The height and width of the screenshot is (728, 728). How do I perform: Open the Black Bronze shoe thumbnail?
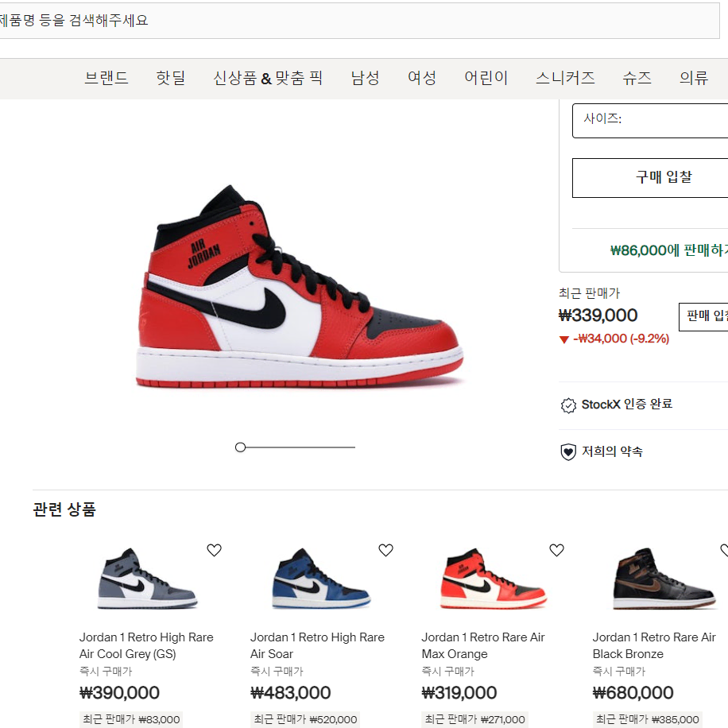coord(664,579)
